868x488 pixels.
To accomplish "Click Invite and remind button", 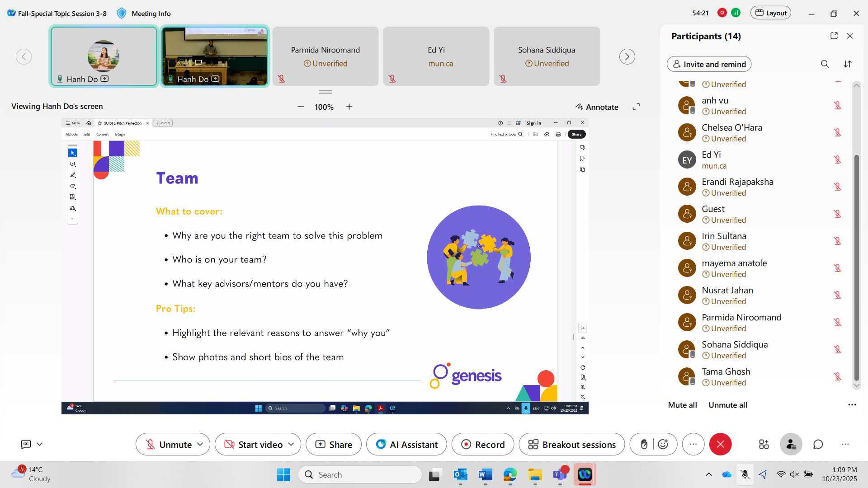I will [709, 64].
